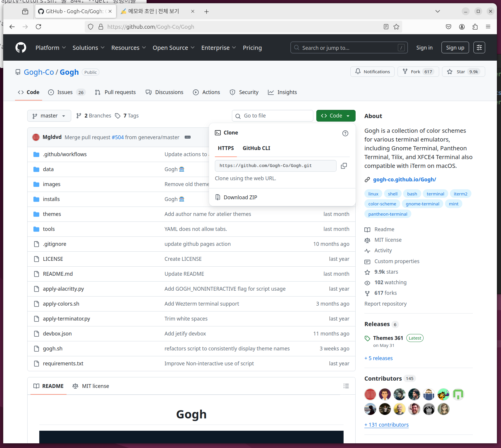Open Firefox View recent browsing icon
The height and width of the screenshot is (448, 501).
pyautogui.click(x=25, y=11)
